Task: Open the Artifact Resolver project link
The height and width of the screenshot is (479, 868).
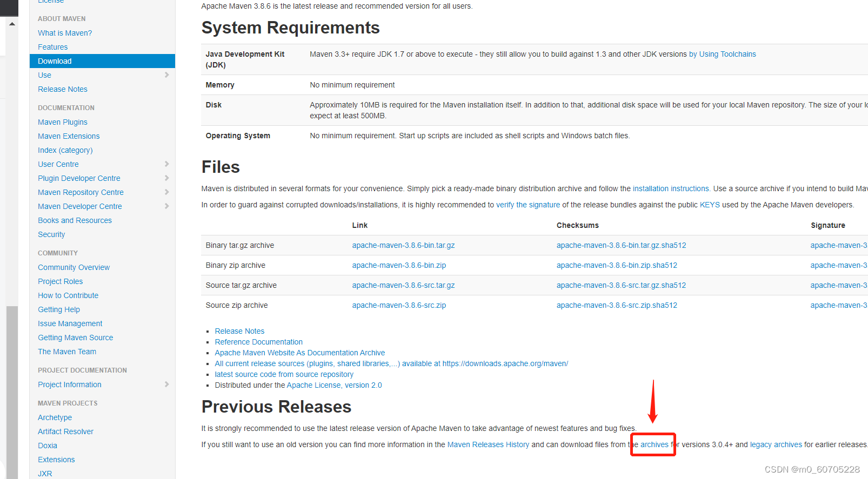Action: 65,431
